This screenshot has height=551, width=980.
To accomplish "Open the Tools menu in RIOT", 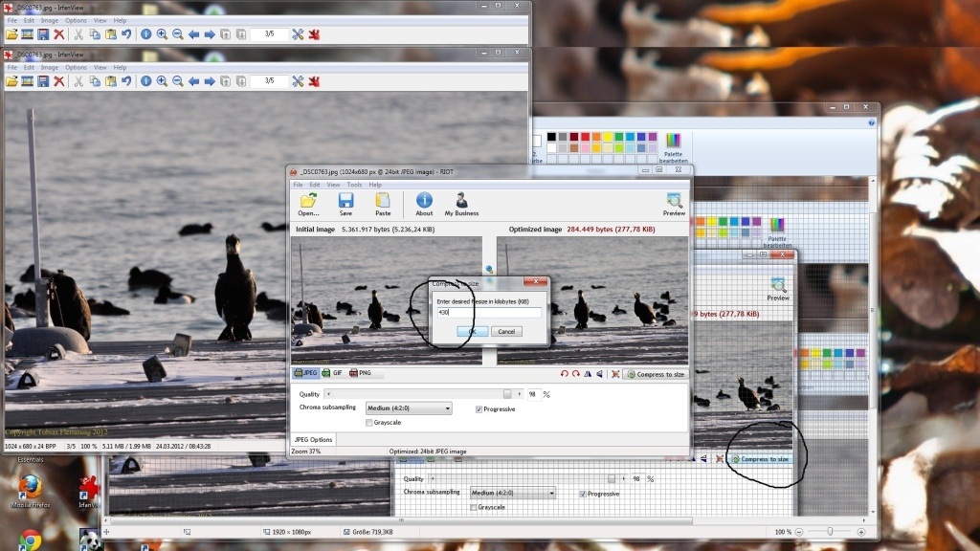I will tap(354, 185).
